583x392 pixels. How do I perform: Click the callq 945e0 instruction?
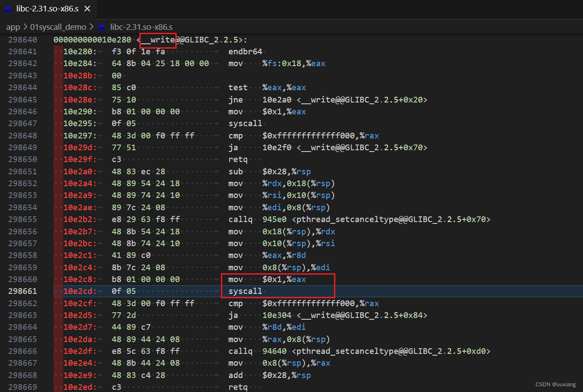click(359, 219)
